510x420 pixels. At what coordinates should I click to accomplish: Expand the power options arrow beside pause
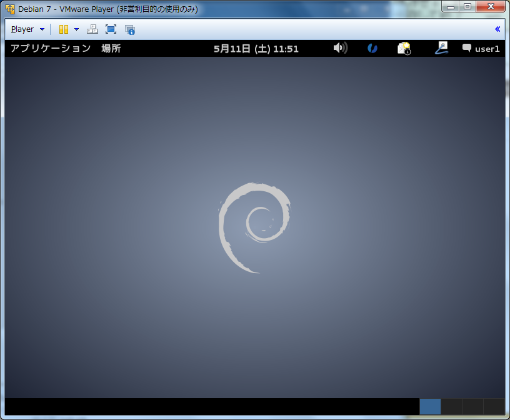pos(76,29)
